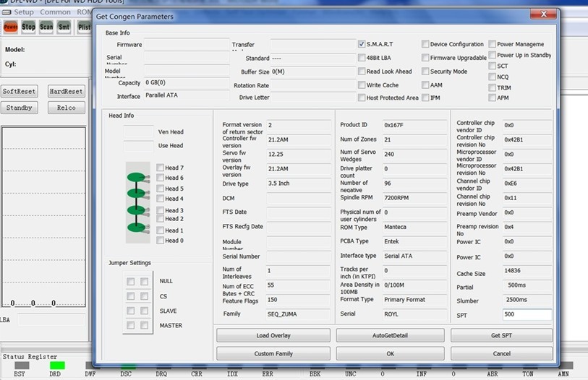Open the Setup menu
This screenshot has height=380, width=588.
tap(23, 12)
